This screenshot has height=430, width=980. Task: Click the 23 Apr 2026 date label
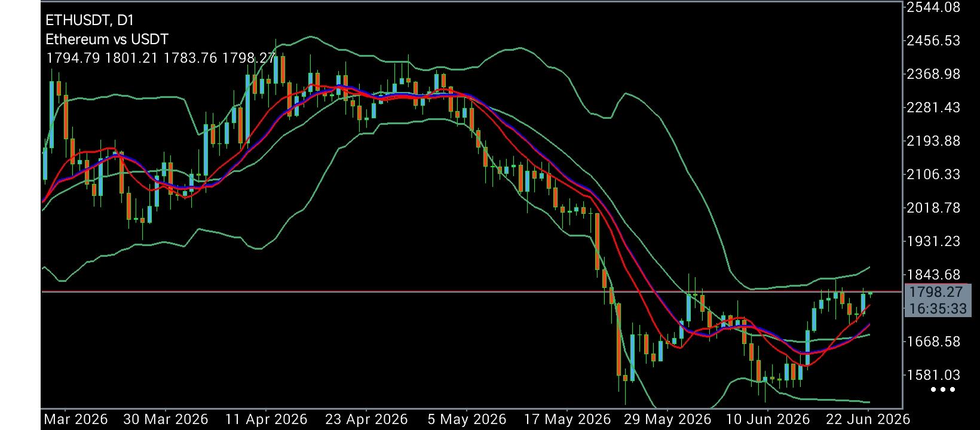coord(366,419)
